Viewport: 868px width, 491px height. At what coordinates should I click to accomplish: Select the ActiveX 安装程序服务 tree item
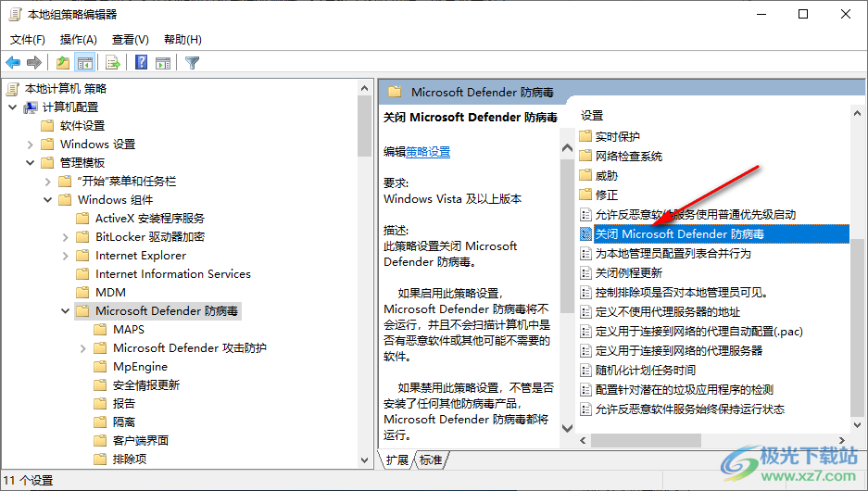[x=150, y=219]
